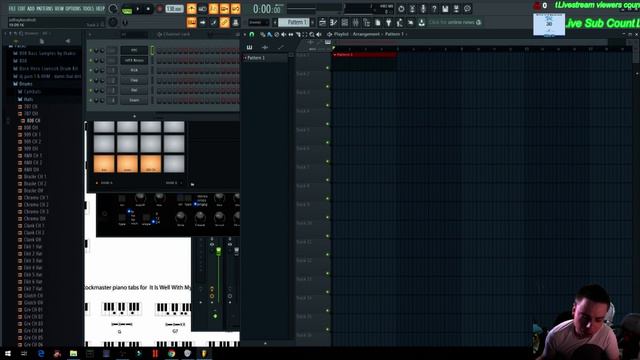The height and width of the screenshot is (360, 640).
Task: Click the transport play button
Action: [x=138, y=9]
